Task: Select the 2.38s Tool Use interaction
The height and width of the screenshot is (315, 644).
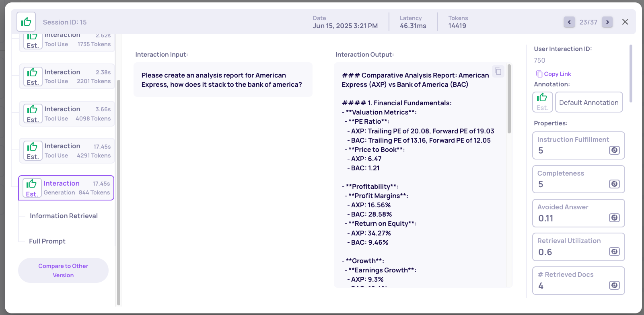Action: pos(67,76)
